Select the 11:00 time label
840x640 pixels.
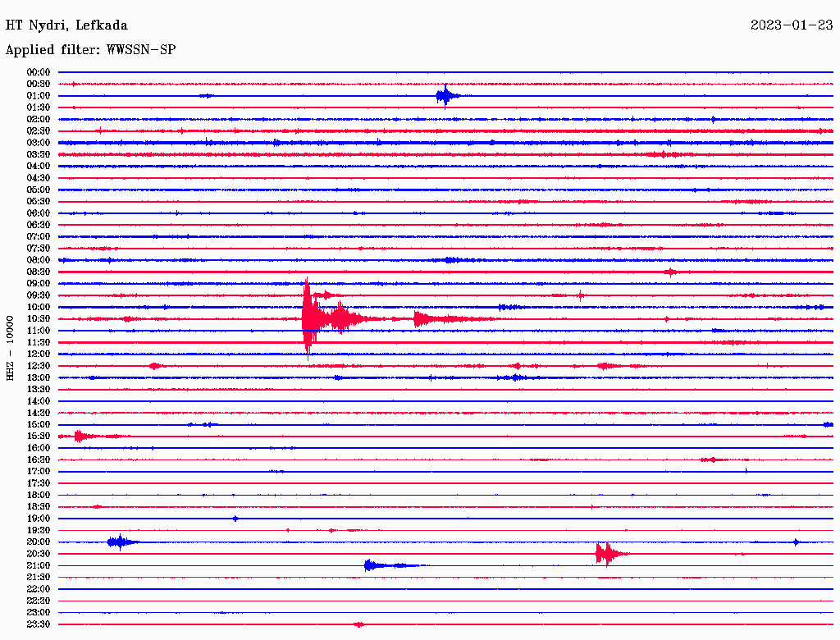[x=39, y=331]
